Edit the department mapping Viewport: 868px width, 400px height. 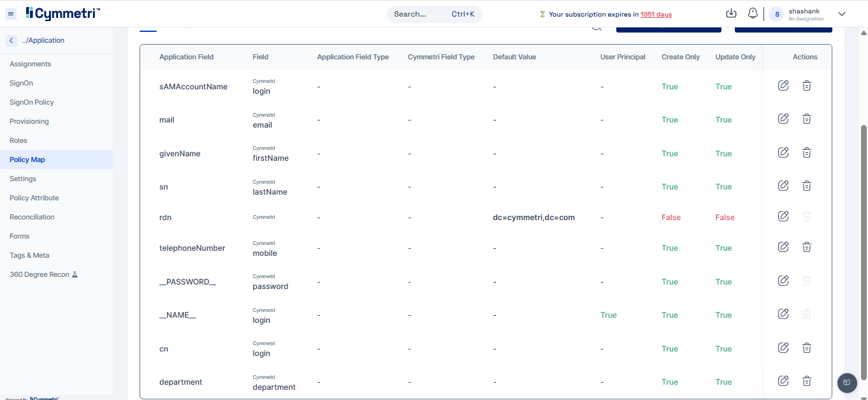click(x=783, y=381)
